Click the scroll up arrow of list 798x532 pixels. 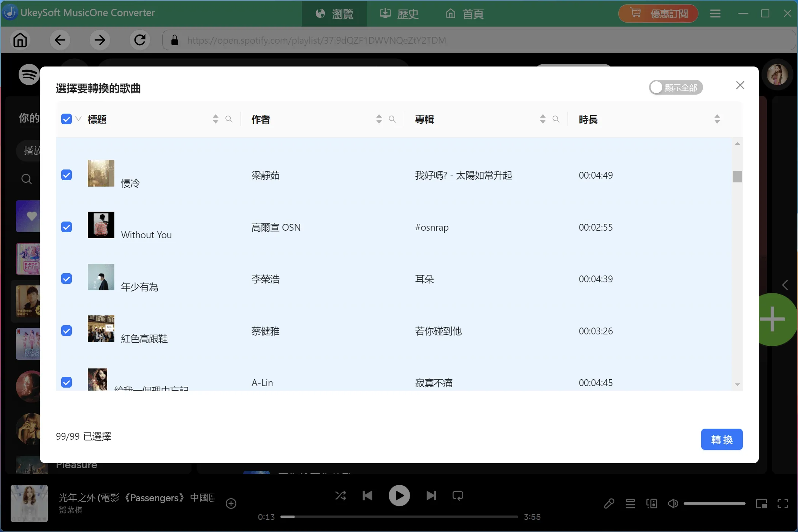737,144
